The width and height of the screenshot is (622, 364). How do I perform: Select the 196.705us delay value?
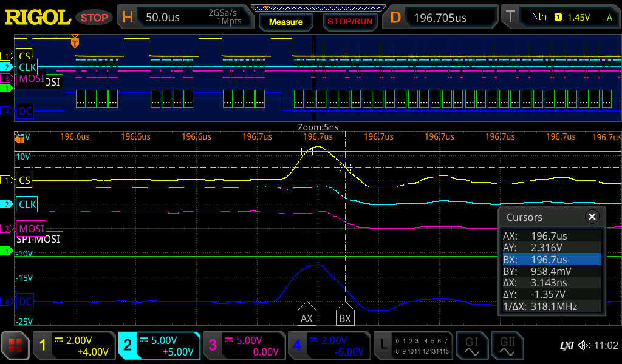[x=451, y=18]
